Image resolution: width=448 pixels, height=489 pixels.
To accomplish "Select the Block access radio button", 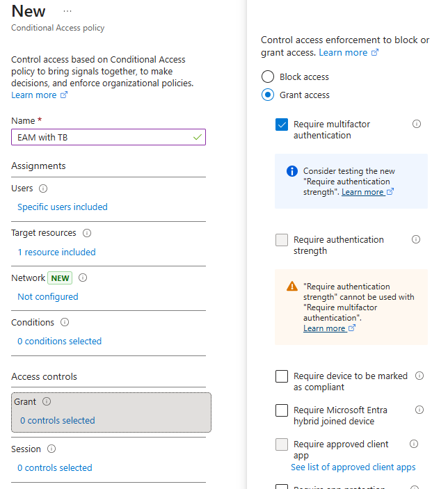I will 268,77.
